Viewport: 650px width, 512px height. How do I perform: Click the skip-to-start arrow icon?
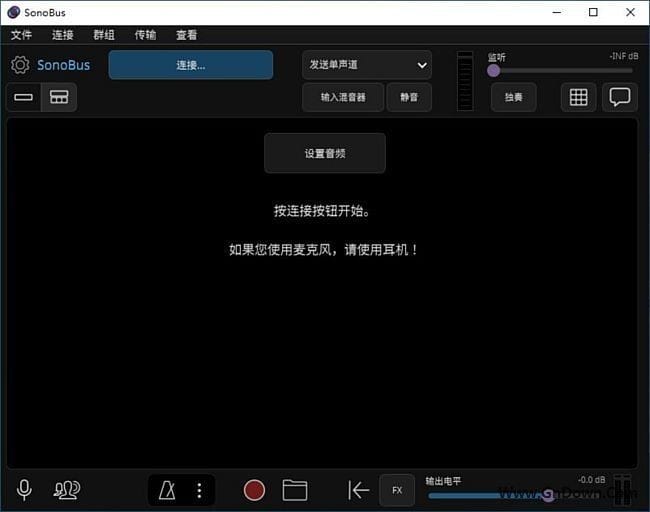point(358,490)
